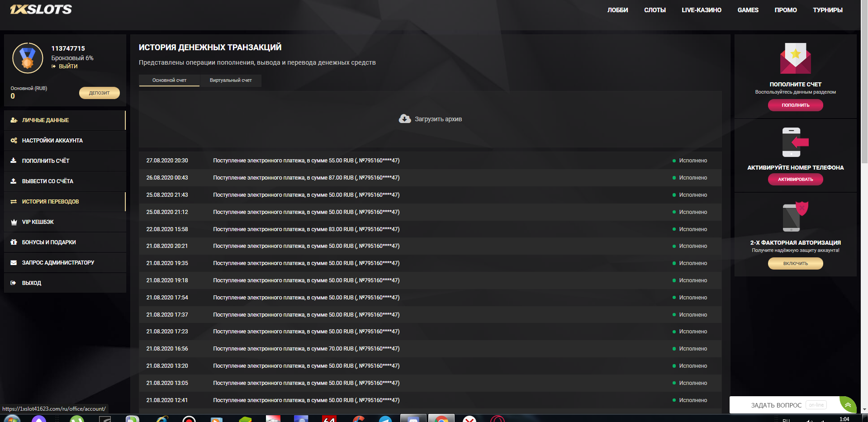Viewport: 868px width, 422px height.
Task: Click the payment description with 83.00 RUB
Action: (x=306, y=229)
